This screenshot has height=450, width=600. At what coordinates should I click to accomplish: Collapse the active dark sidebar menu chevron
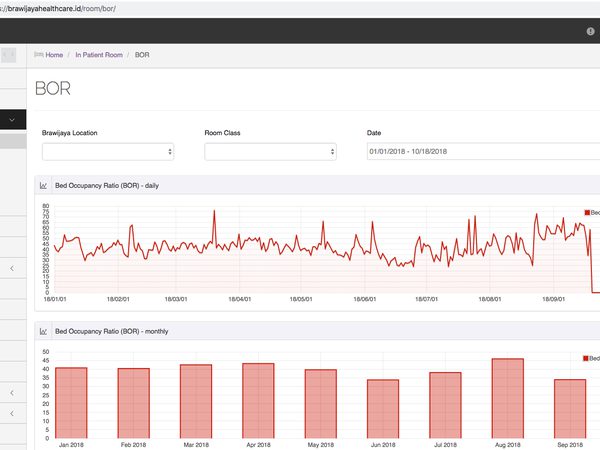[x=12, y=120]
